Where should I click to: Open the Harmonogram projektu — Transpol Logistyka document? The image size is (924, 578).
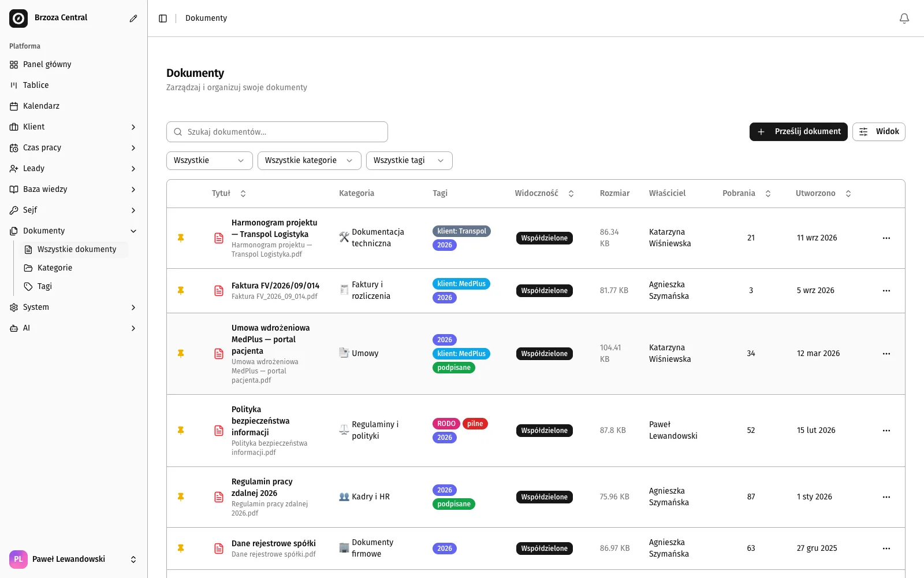274,228
